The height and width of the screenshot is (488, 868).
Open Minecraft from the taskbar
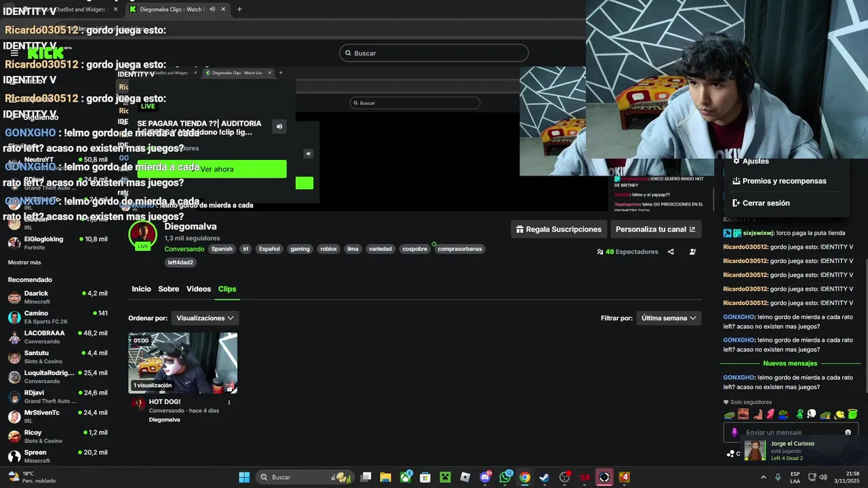click(x=446, y=477)
